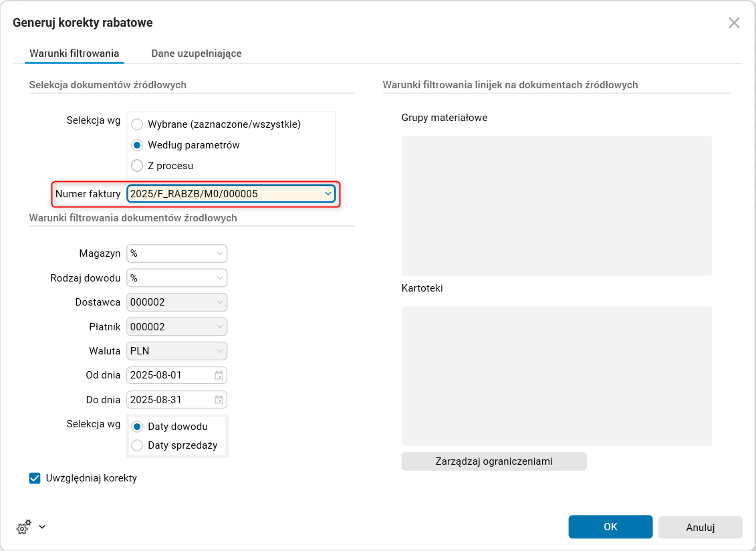Open the Waluta PLN dropdown
Screen dimensions: 756x551
pos(219,351)
